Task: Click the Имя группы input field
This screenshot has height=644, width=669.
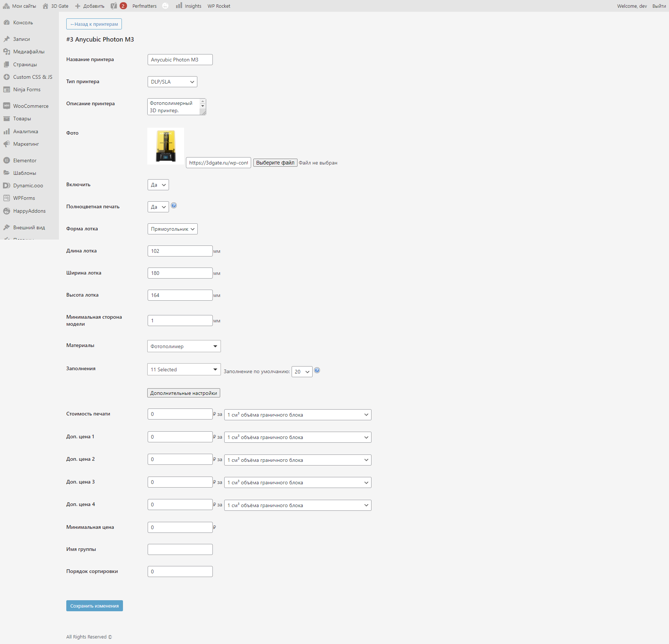Action: (180, 549)
